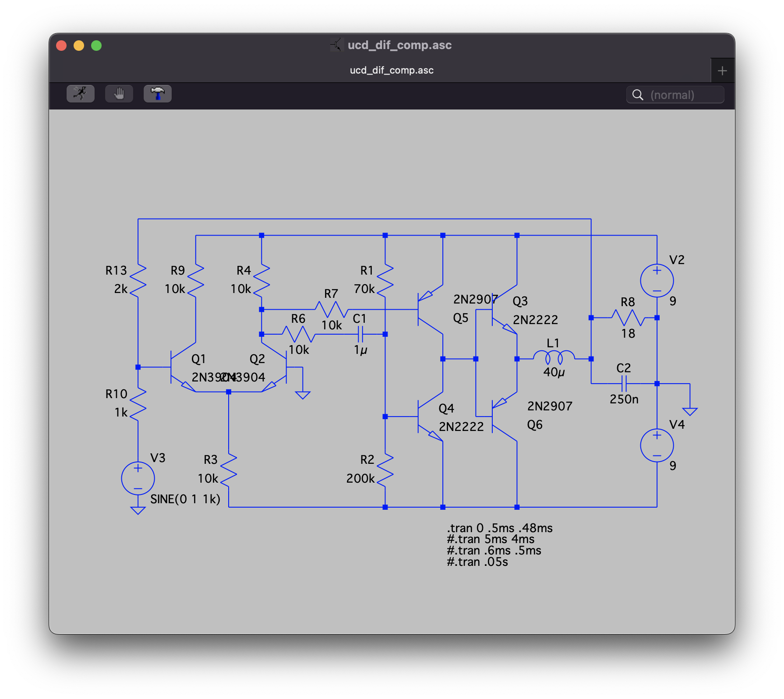Click the #.tran .6ms .5ms comment
The width and height of the screenshot is (784, 699).
(x=494, y=551)
